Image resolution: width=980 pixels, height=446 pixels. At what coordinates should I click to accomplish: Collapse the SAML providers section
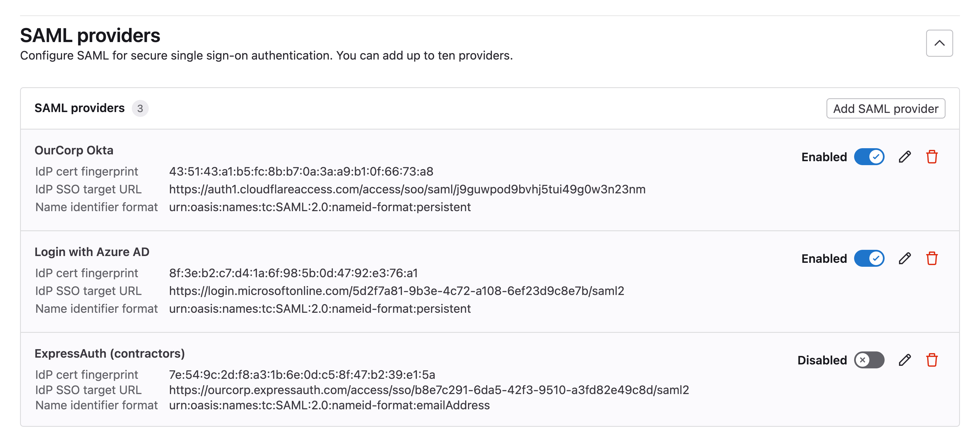(939, 43)
